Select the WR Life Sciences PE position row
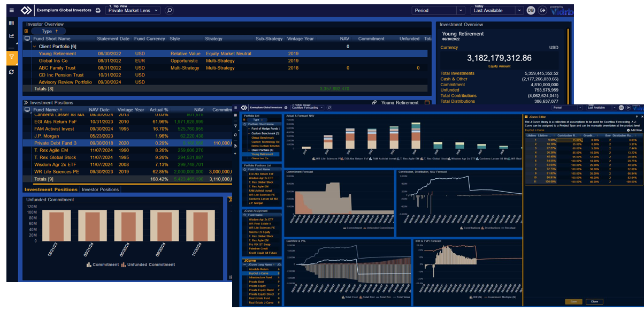This screenshot has height=311, width=644. 128,172
